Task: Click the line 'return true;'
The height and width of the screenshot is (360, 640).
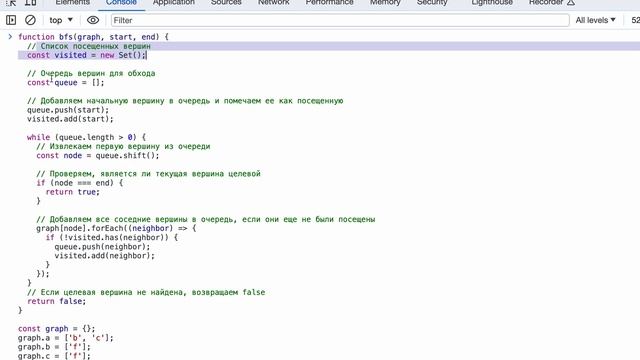Action: (73, 192)
